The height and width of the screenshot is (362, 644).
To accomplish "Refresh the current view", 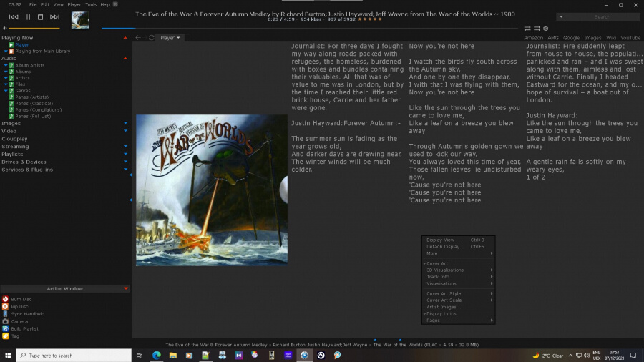I will pos(152,37).
